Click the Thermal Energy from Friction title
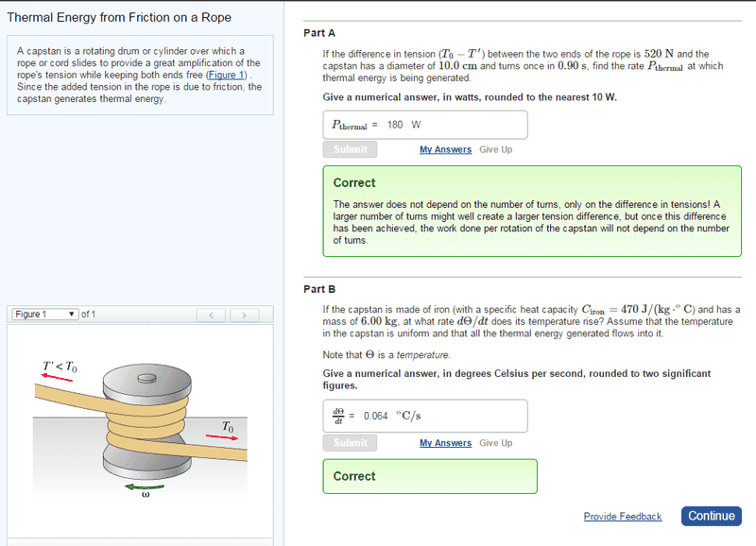 119,18
